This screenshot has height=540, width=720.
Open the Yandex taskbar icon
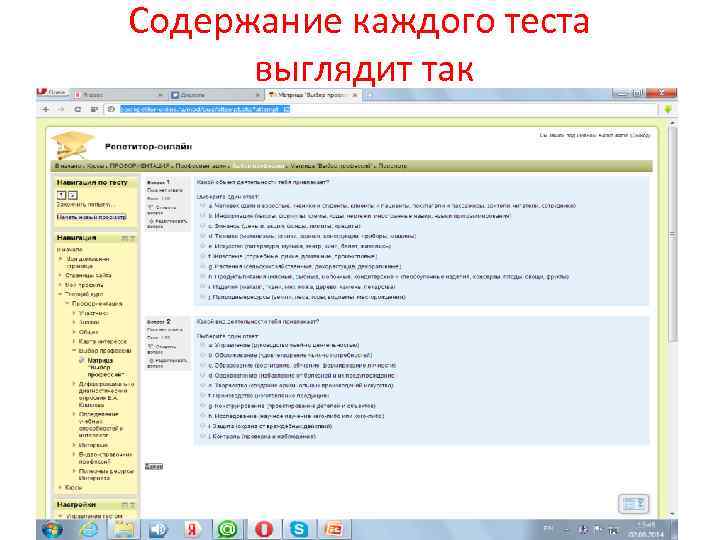coord(193,530)
